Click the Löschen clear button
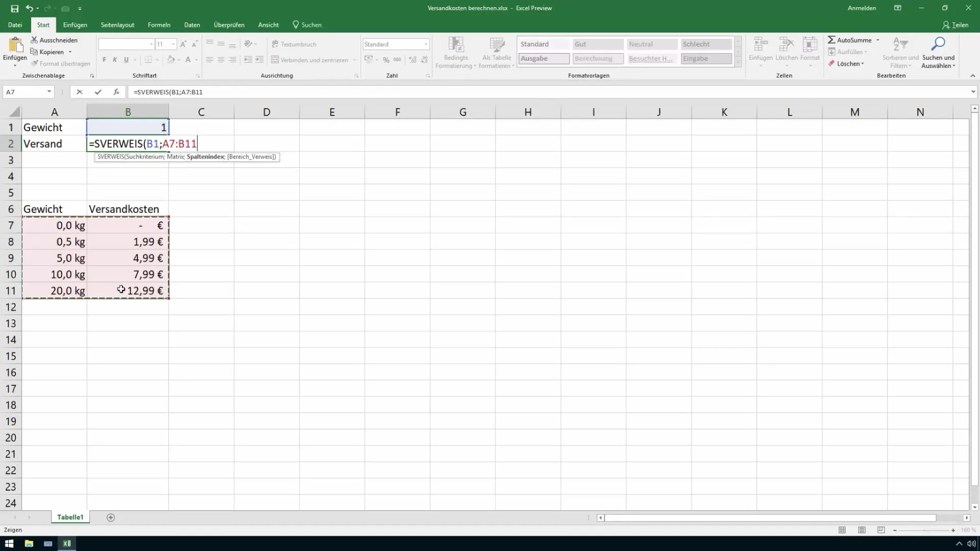The width and height of the screenshot is (980, 551). tap(846, 64)
